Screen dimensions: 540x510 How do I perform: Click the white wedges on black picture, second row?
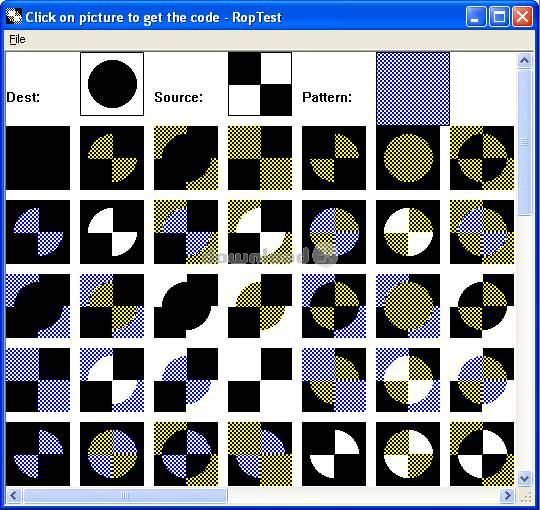point(112,232)
